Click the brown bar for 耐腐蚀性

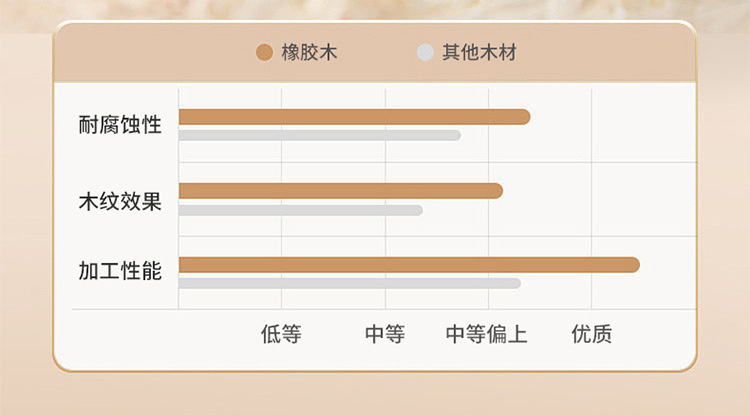(354, 117)
